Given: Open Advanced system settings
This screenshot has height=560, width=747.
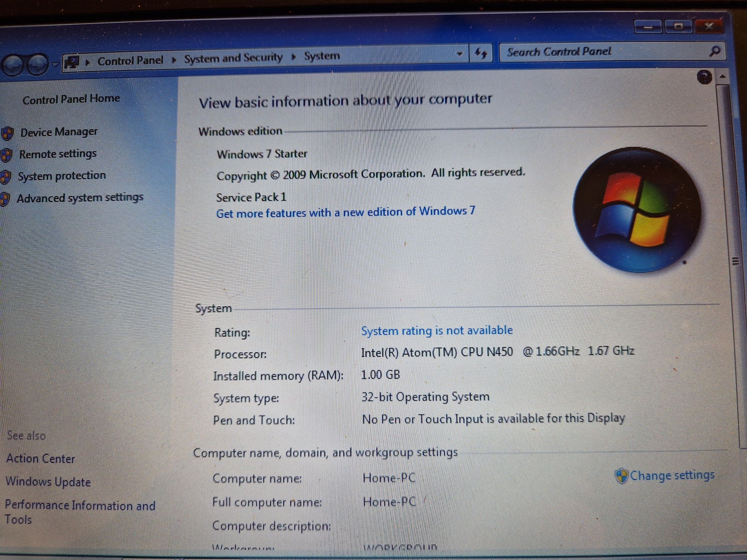Looking at the screenshot, I should (x=80, y=197).
